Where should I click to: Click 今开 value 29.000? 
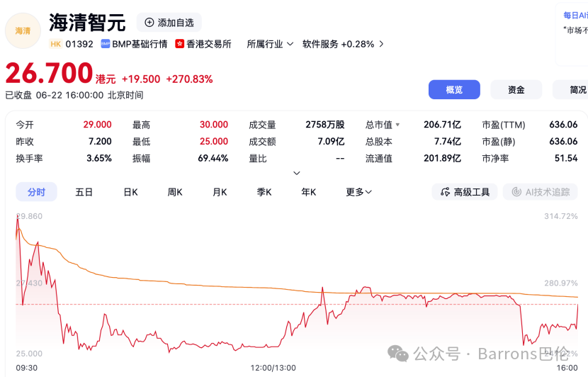97,125
